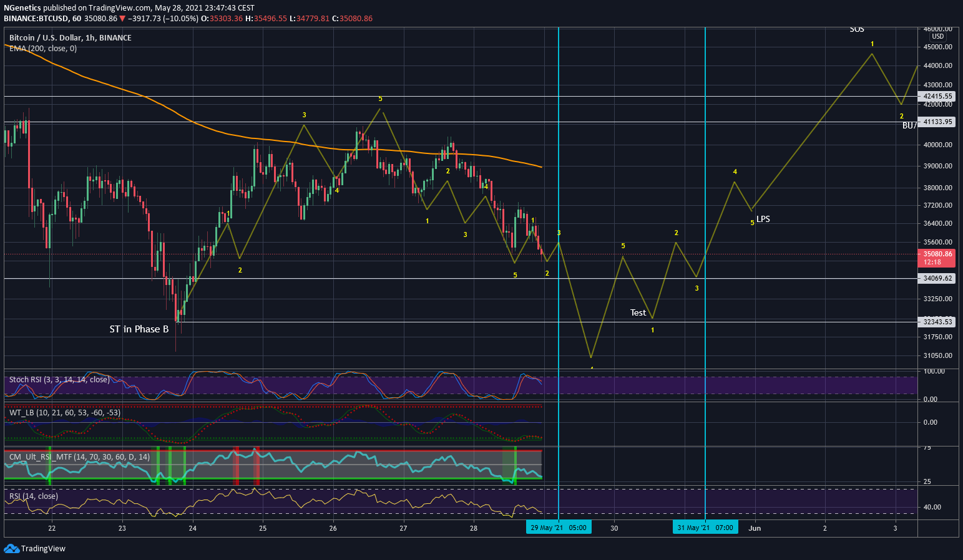The width and height of the screenshot is (963, 560).
Task: Open the TradingView wordmark link
Action: tap(43, 549)
